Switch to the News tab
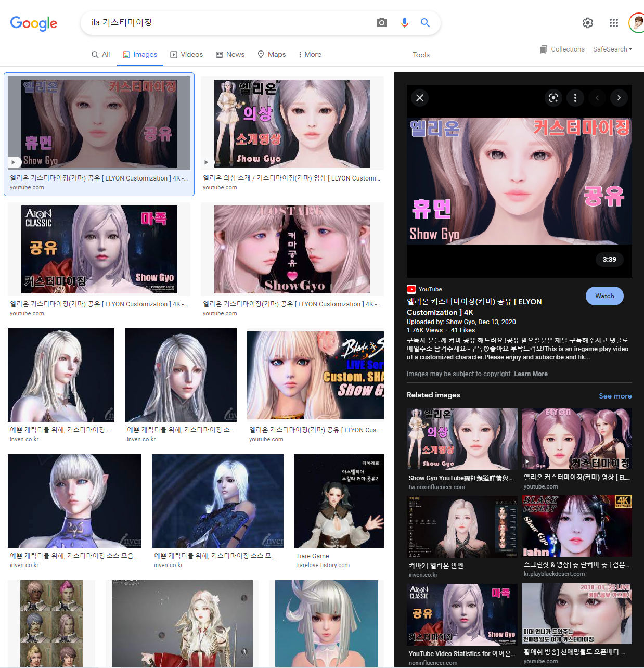Viewport: 644px width, 668px height. (x=230, y=55)
